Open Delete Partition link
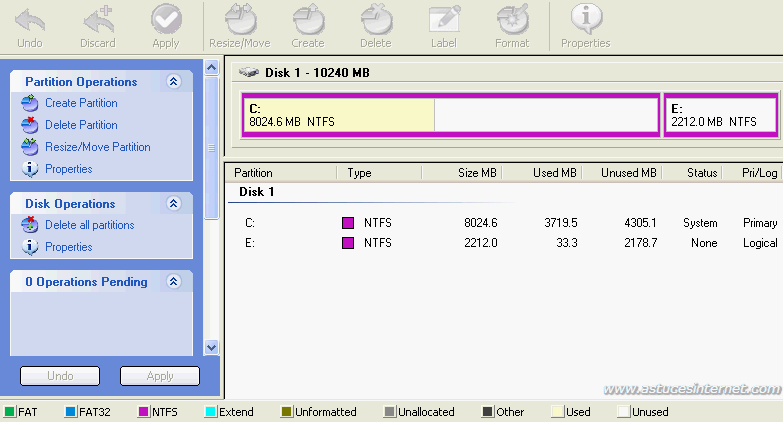This screenshot has height=422, width=783. coord(81,125)
